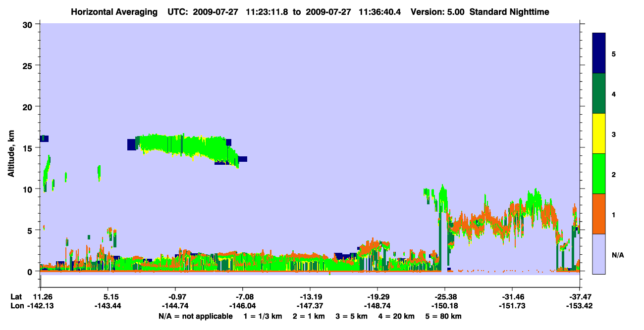The width and height of the screenshot is (644, 330).
Task: Click the longitude value -142.13
Action: pos(40,306)
